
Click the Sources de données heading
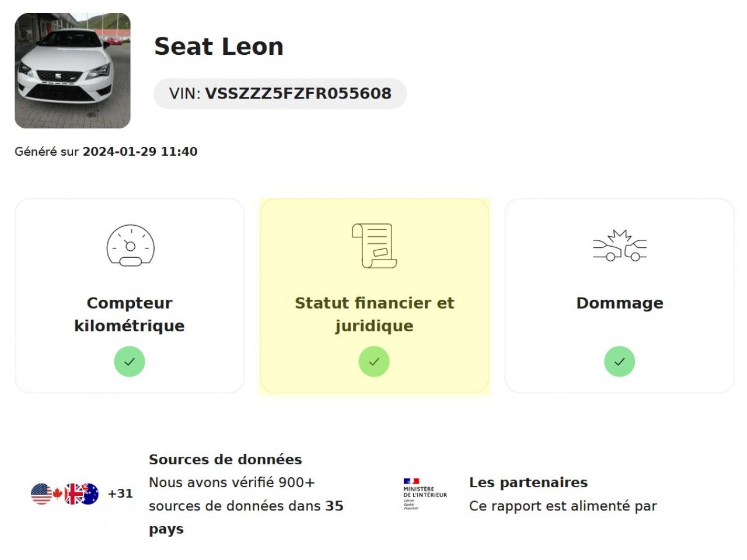[225, 460]
